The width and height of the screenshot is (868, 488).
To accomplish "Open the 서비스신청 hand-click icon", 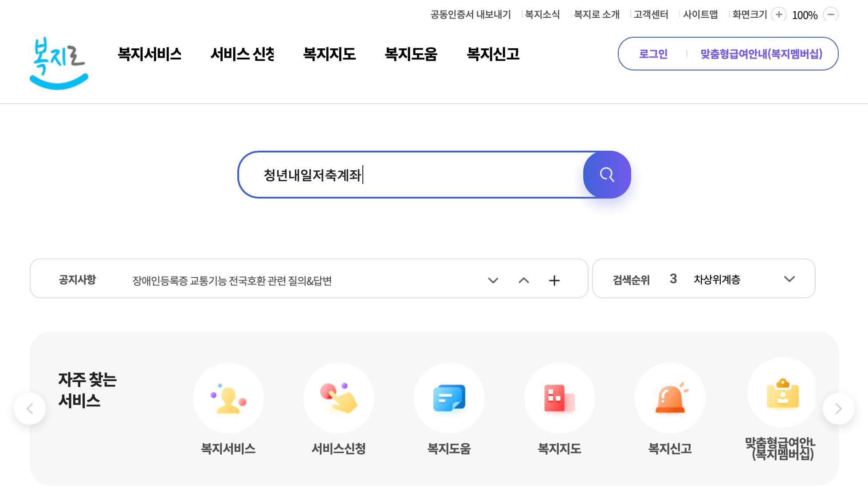I will (x=338, y=398).
